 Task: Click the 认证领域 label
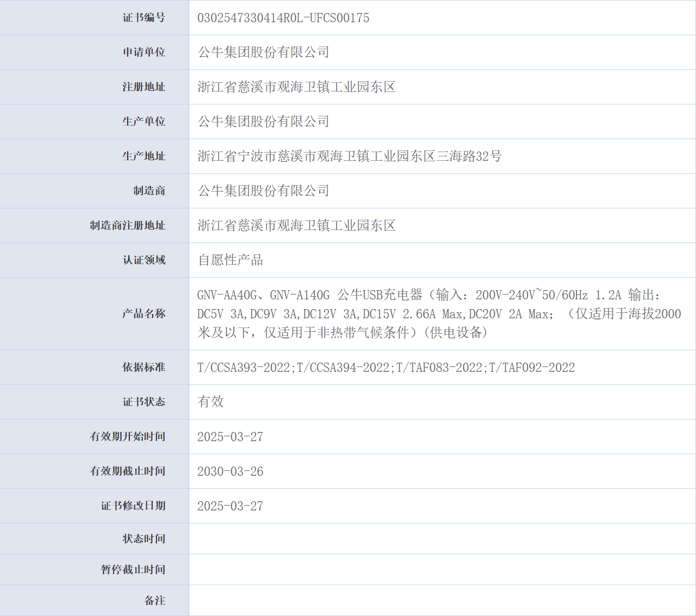point(144,260)
